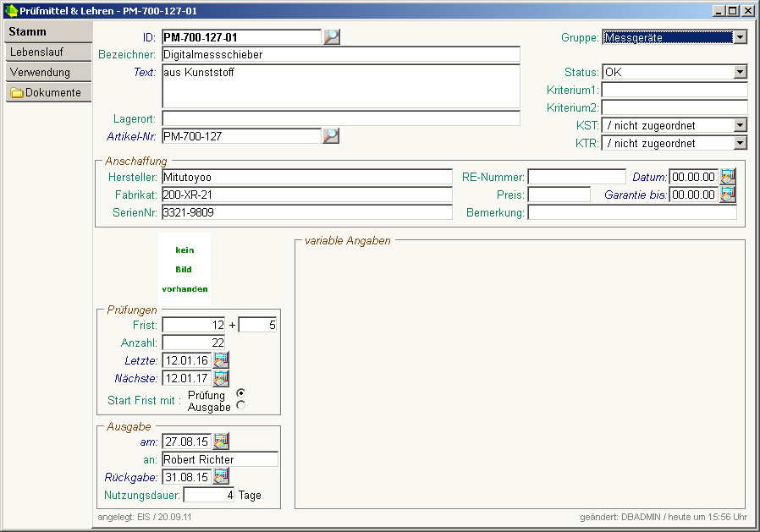Select the Prüfung radio button

click(241, 393)
